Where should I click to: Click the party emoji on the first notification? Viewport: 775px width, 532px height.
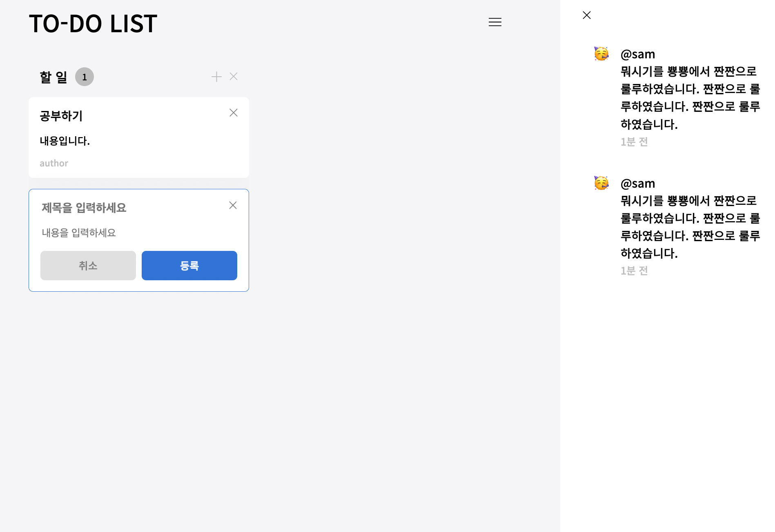tap(601, 53)
